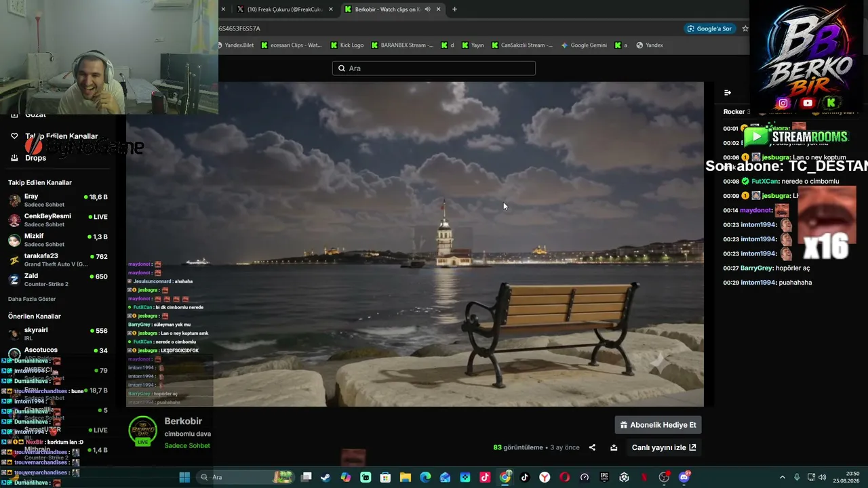Open Epic Games Launcher from the taskbar

click(604, 477)
